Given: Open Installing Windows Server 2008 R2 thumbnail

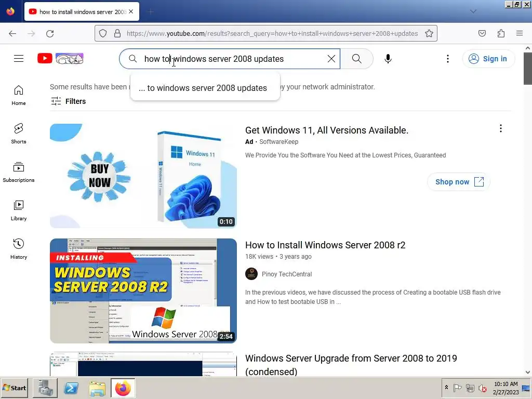Looking at the screenshot, I should [x=143, y=291].
